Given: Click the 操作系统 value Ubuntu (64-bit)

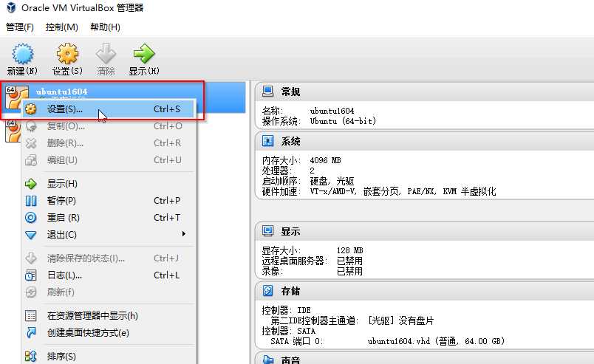Looking at the screenshot, I should (343, 121).
